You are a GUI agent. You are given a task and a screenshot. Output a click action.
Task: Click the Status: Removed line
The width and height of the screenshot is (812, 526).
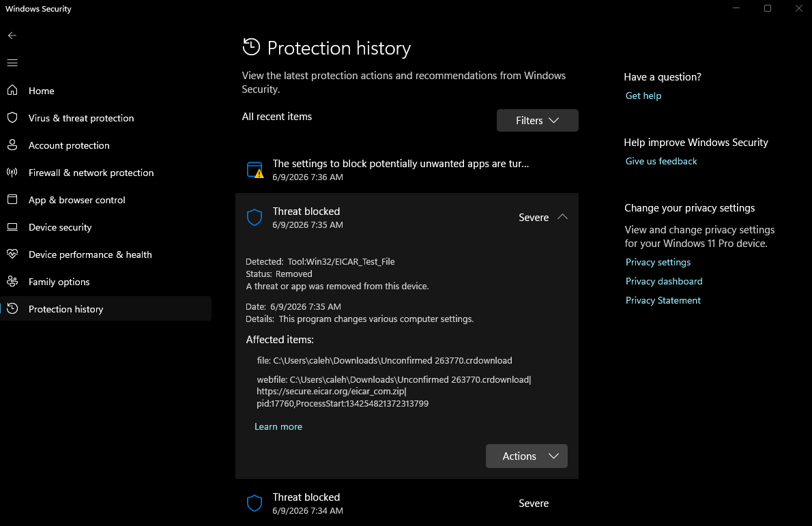click(278, 274)
